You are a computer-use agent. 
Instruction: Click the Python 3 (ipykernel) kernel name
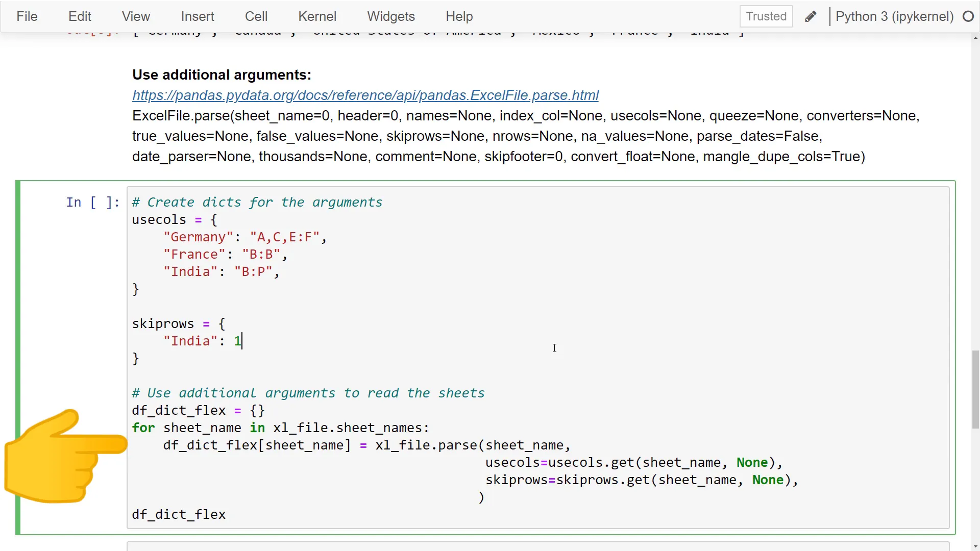(894, 17)
